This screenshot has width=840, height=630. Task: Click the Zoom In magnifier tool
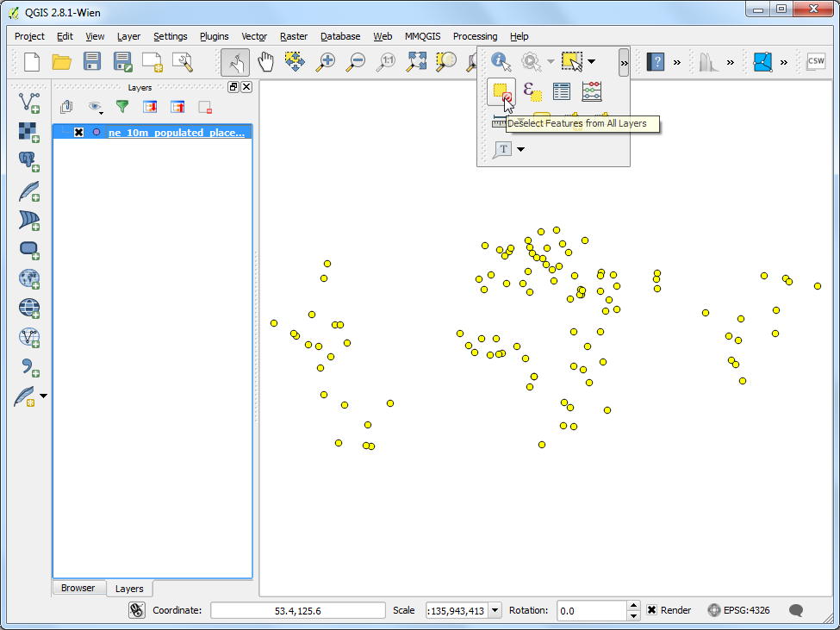click(325, 62)
